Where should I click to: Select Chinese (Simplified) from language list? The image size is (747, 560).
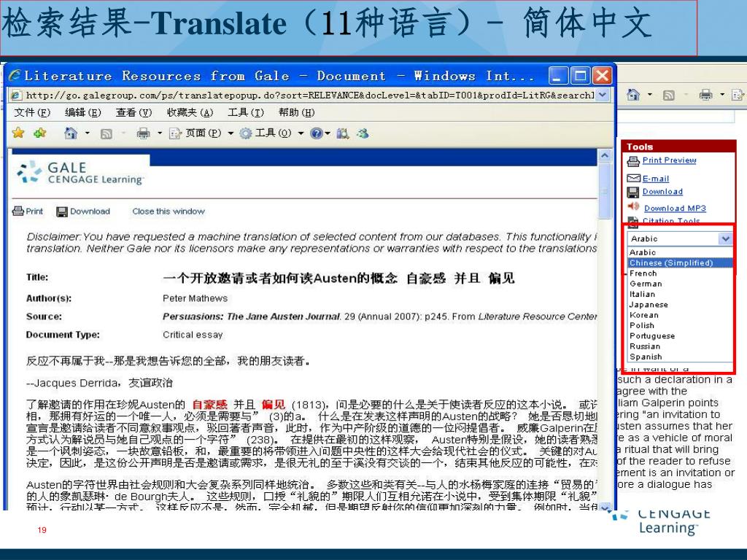681,262
